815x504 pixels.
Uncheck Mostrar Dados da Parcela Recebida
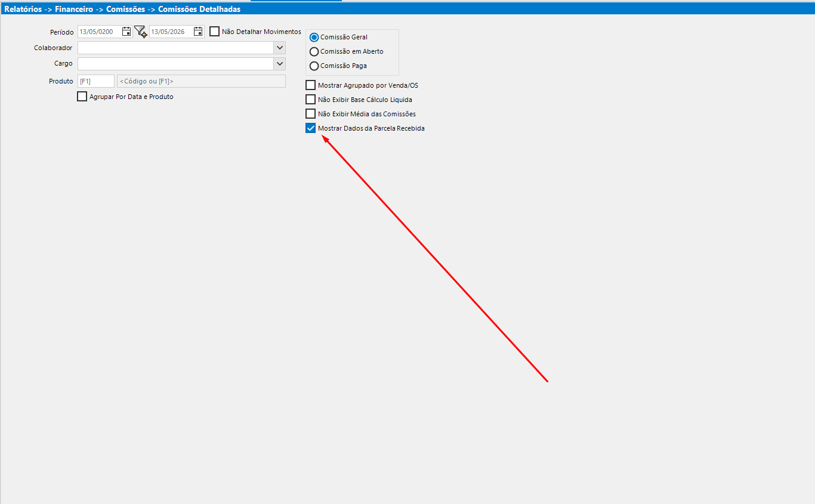310,128
